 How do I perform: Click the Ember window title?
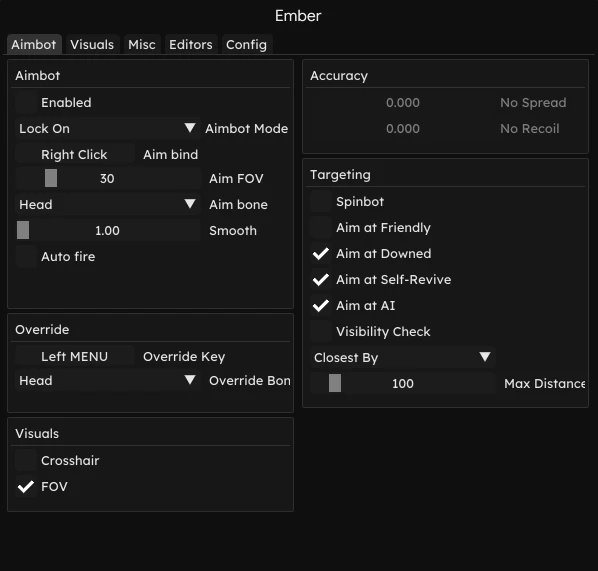[x=298, y=16]
